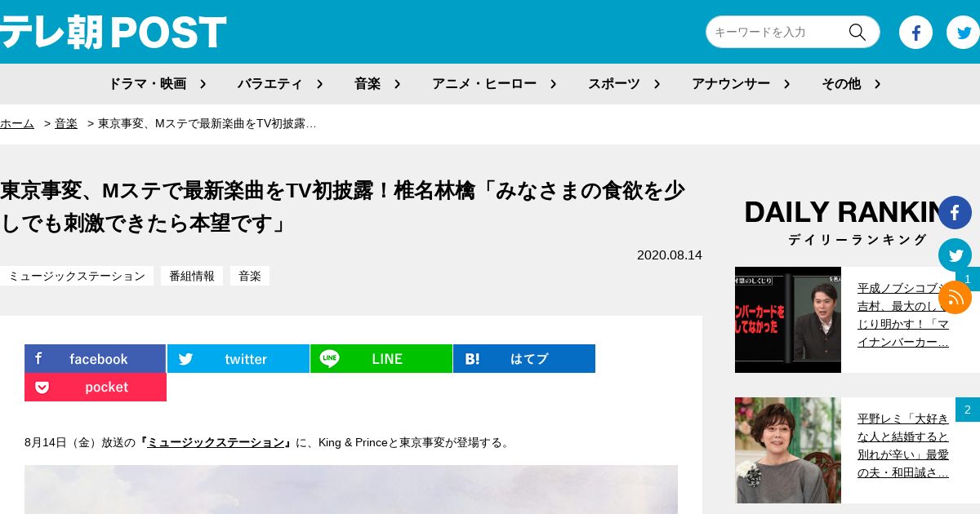
Task: Open the スポーツ menu
Action: (614, 83)
